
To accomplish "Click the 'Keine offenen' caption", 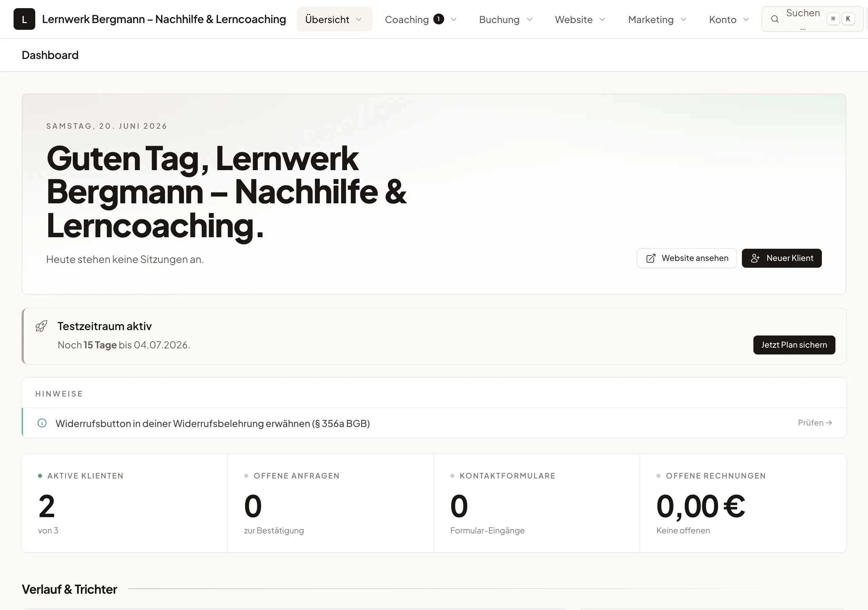I will click(x=683, y=531).
